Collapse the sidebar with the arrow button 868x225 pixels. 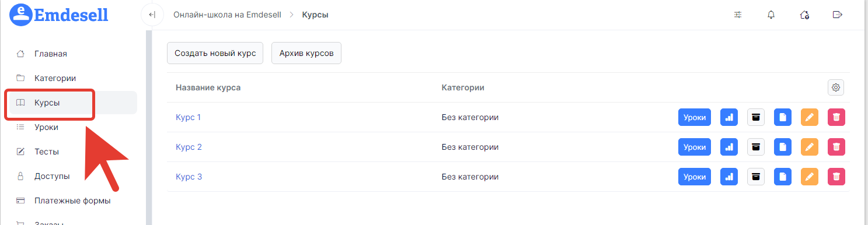[152, 15]
